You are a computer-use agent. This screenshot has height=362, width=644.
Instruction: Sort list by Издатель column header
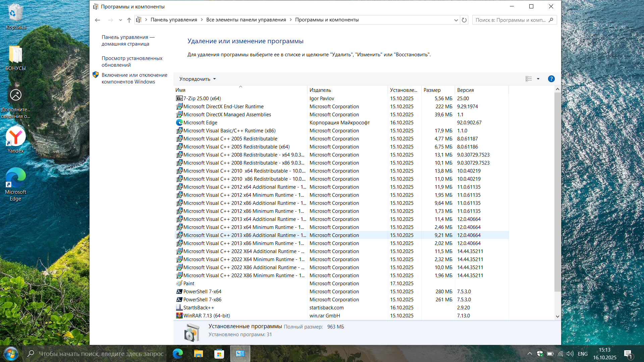(x=320, y=90)
